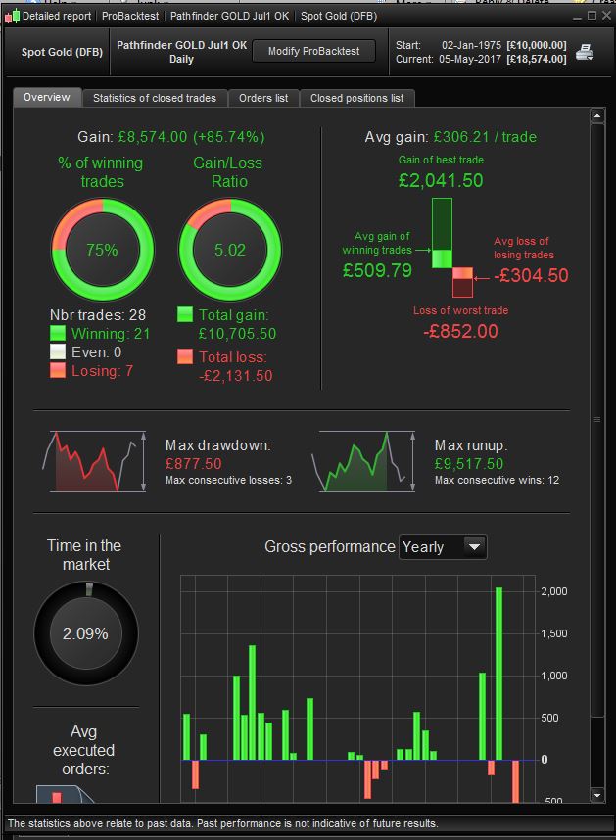The image size is (616, 840).
Task: Switch to Statistics of closed trades tab
Action: [155, 98]
